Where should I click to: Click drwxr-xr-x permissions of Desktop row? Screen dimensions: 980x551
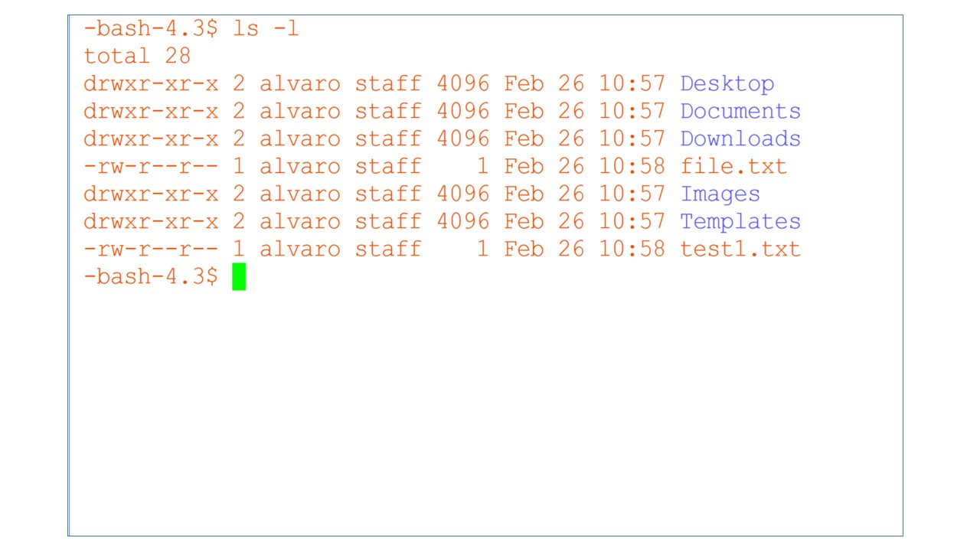point(151,83)
